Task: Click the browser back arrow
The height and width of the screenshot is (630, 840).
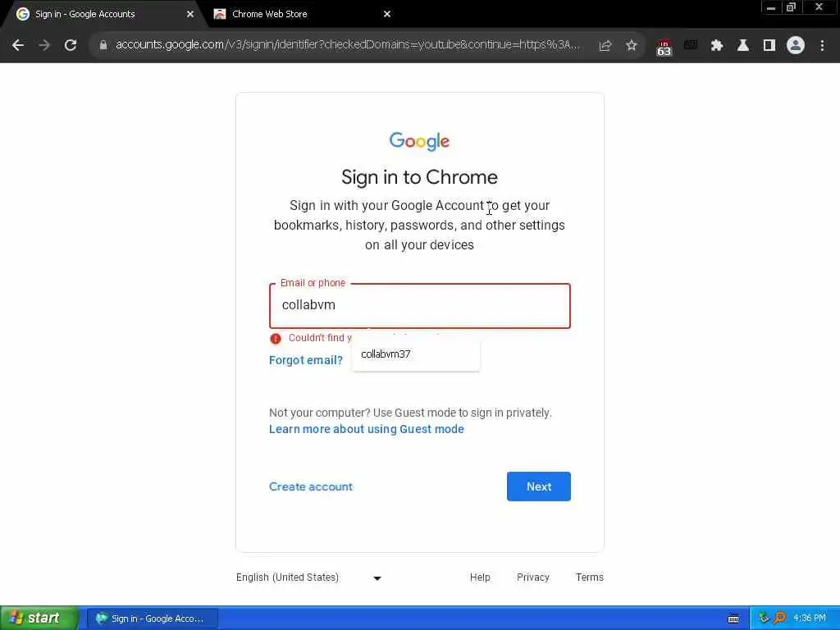Action: click(18, 45)
